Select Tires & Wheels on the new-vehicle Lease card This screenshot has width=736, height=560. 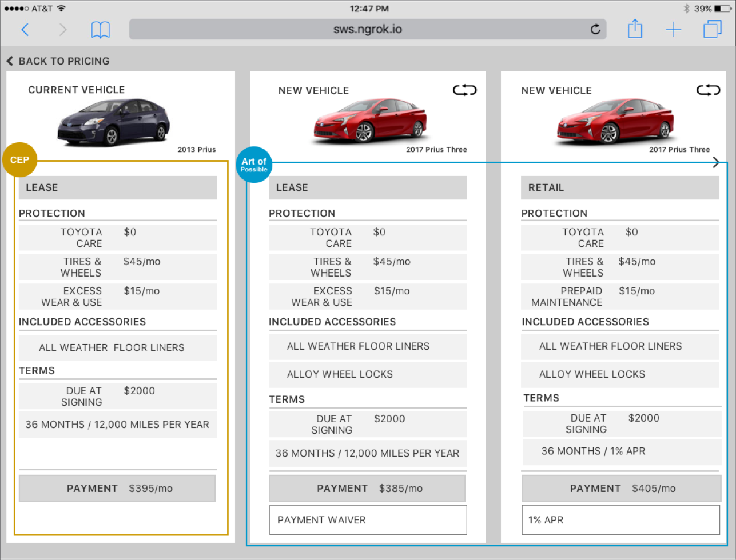point(368,267)
